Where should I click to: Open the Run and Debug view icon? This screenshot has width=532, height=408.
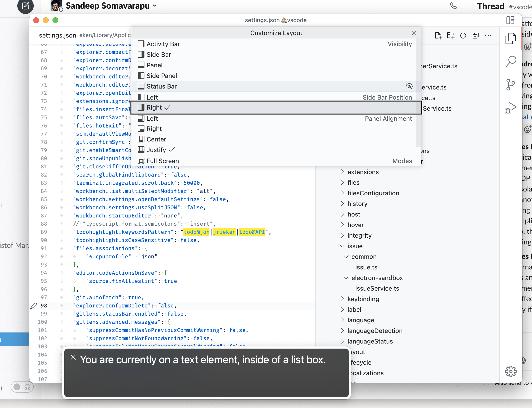(x=511, y=108)
